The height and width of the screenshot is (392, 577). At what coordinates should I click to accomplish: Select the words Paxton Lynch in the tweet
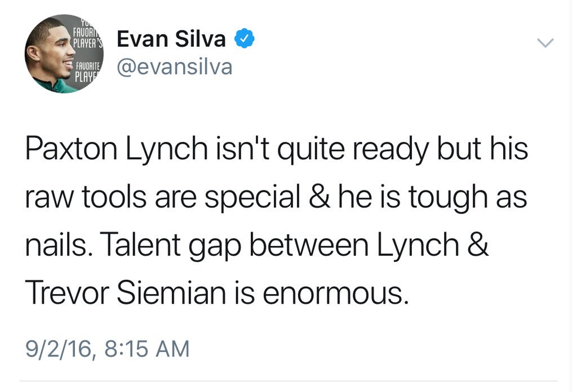coord(117,149)
